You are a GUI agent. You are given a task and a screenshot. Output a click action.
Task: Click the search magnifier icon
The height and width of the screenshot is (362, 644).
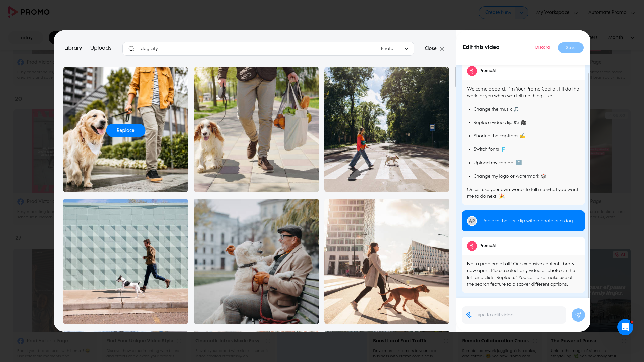click(x=131, y=49)
